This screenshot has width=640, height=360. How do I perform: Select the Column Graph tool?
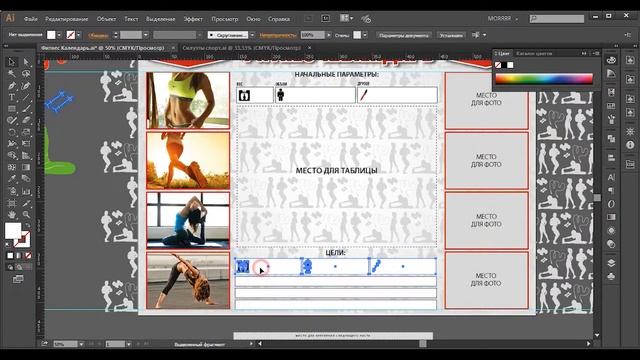pyautogui.click(x=26, y=191)
